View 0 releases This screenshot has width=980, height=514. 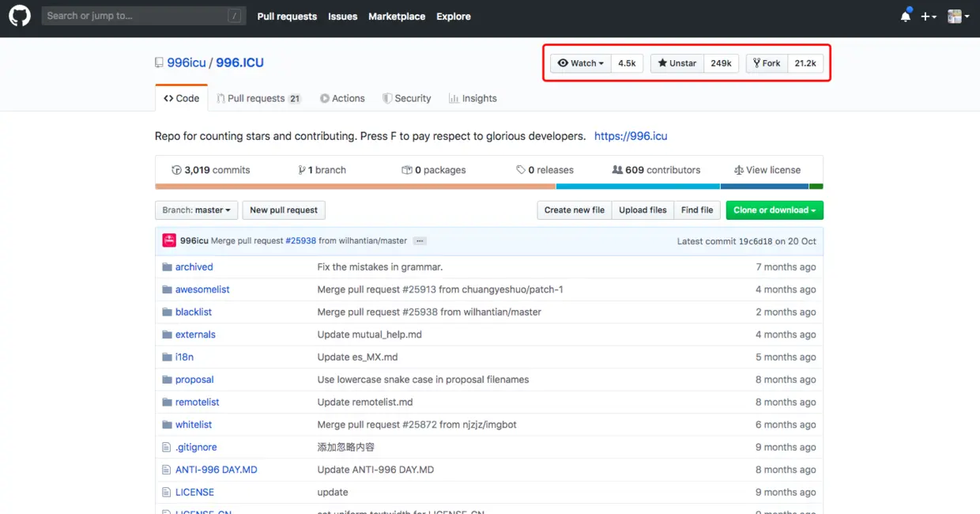545,170
